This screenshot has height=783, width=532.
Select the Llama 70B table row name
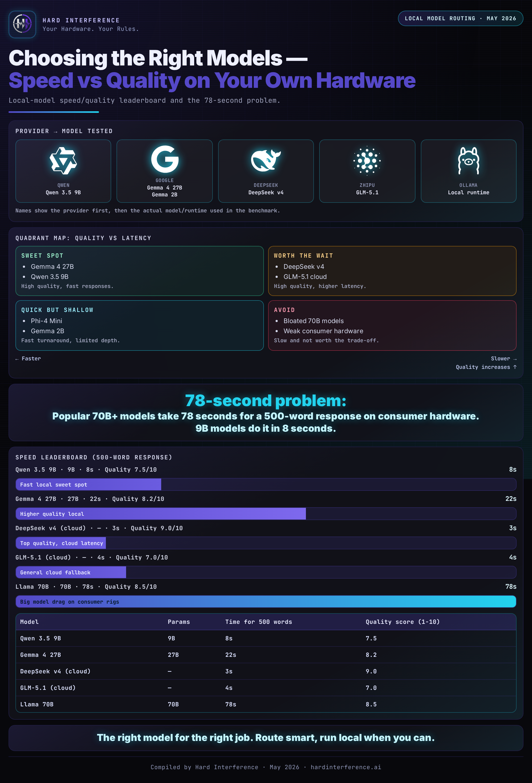(x=37, y=704)
